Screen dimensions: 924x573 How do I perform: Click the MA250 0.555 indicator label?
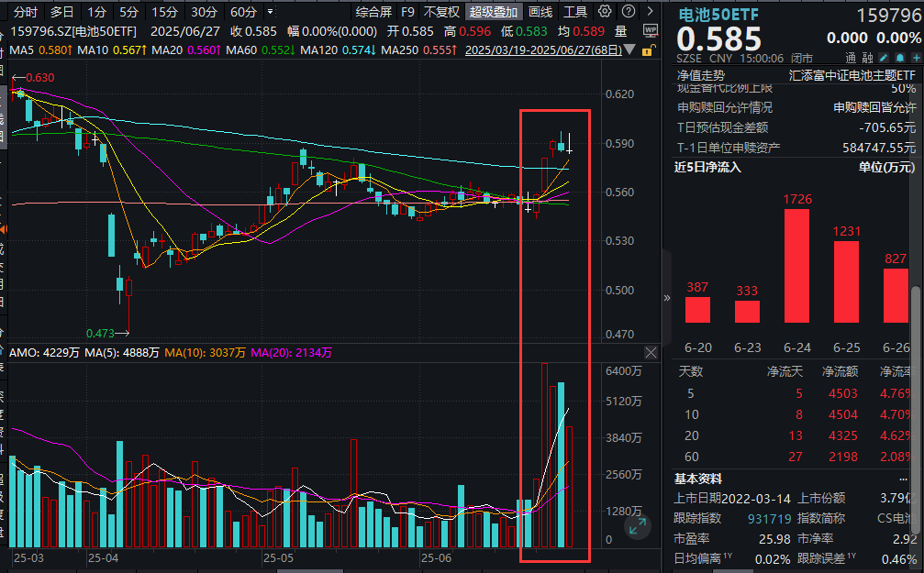pyautogui.click(x=419, y=50)
